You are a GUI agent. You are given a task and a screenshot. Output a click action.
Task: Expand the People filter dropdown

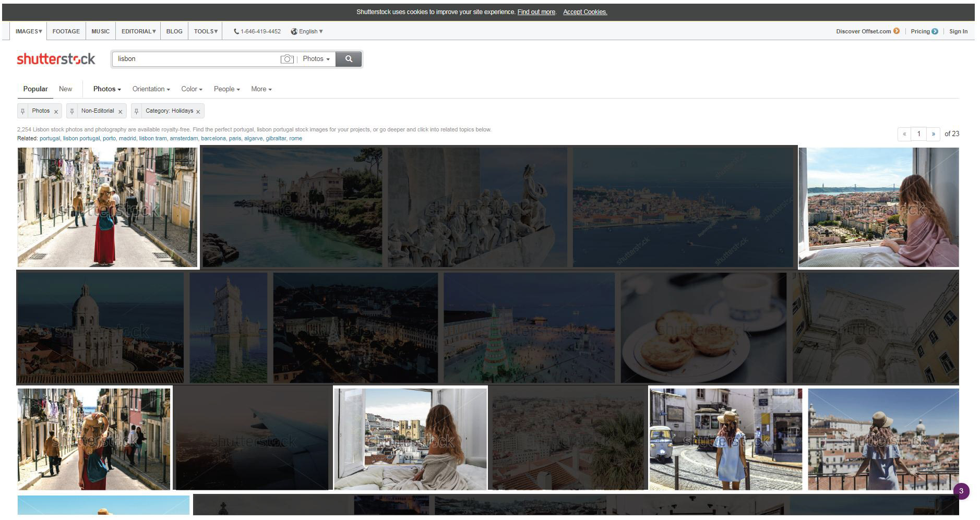[x=226, y=89]
